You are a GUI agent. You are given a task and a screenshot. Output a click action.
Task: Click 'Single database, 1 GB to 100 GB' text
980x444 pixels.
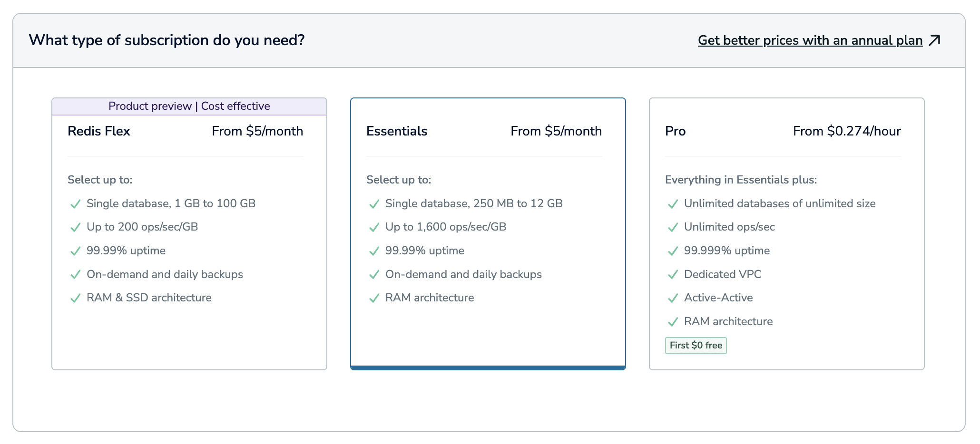[171, 203]
